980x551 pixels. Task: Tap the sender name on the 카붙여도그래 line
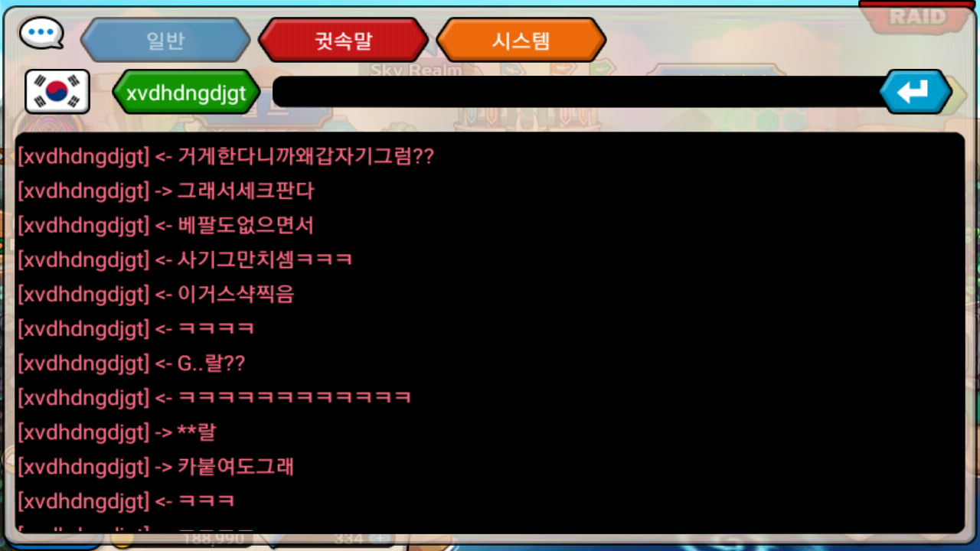coord(83,467)
